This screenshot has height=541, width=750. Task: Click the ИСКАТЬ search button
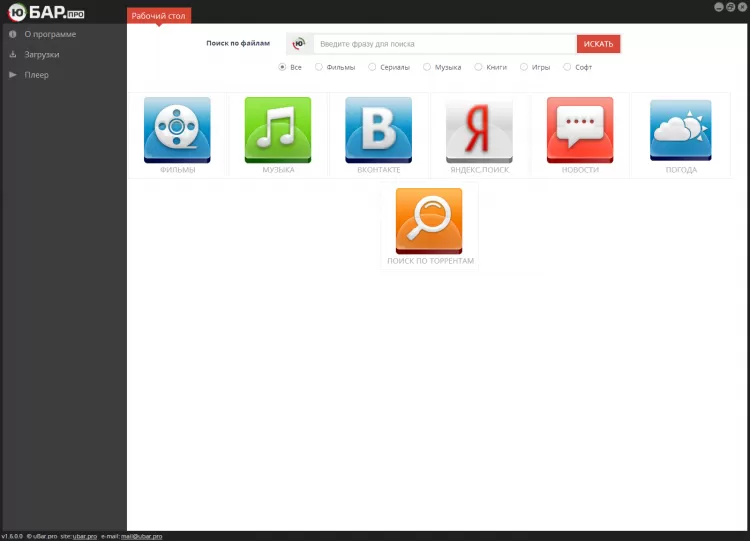pyautogui.click(x=598, y=44)
